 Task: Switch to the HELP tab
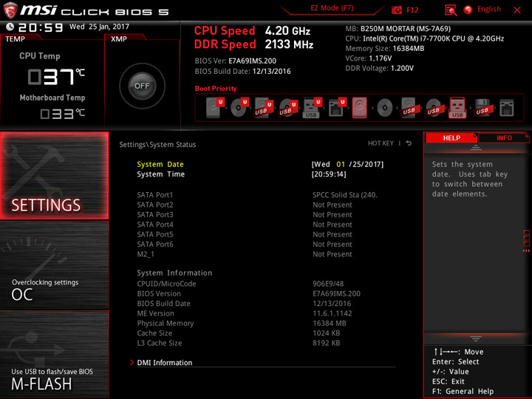coord(451,138)
